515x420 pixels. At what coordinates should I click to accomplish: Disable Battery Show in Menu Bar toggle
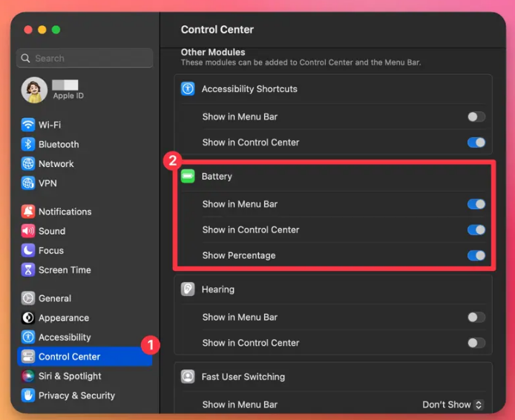[x=476, y=204]
